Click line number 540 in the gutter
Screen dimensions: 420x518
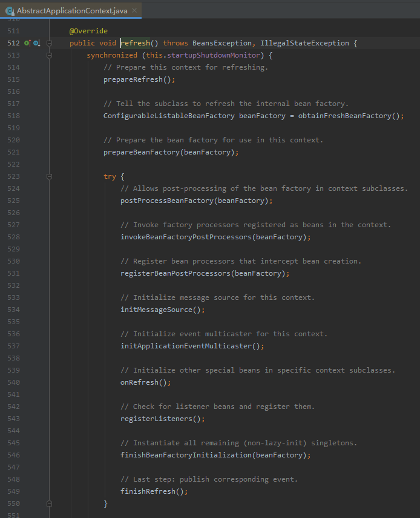point(13,382)
